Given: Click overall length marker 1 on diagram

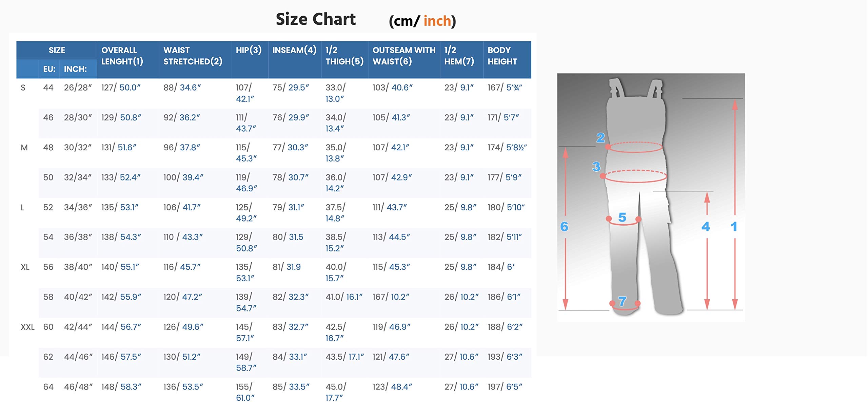Looking at the screenshot, I should tap(734, 226).
